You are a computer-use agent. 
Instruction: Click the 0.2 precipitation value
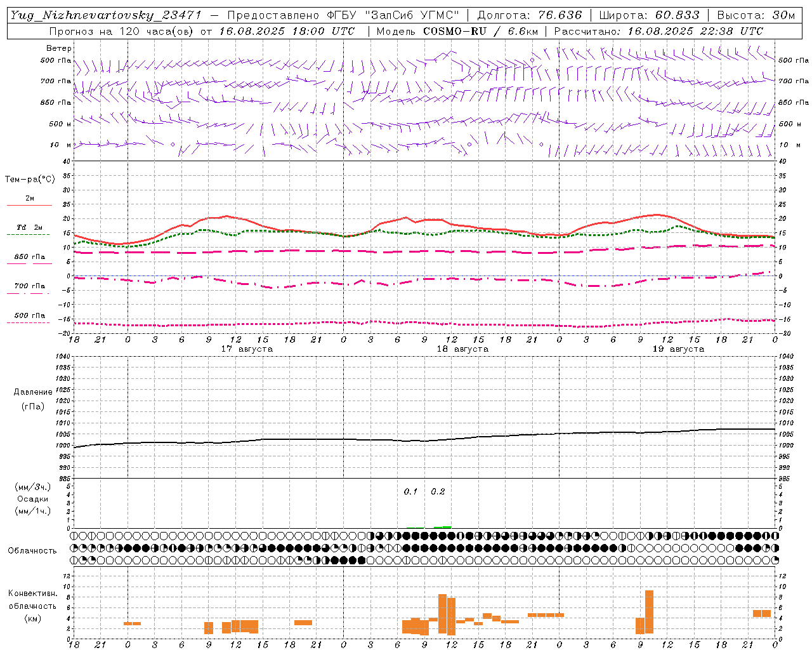[x=438, y=492]
